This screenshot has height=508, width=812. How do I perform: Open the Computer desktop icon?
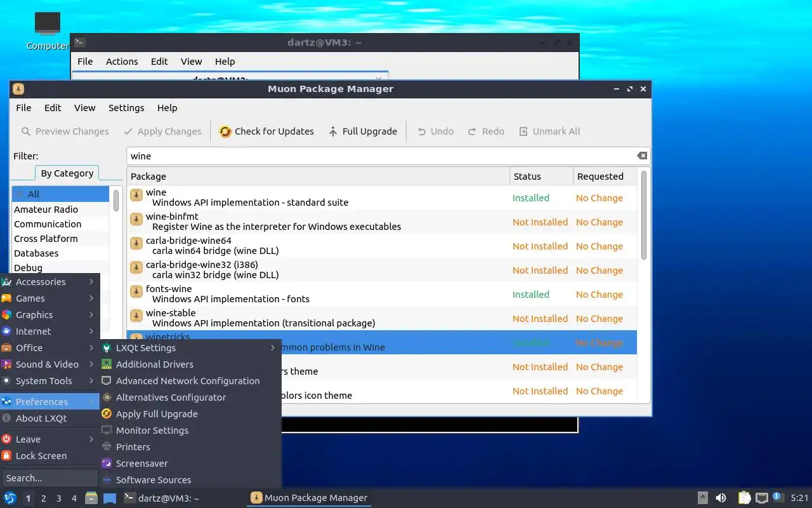point(48,30)
